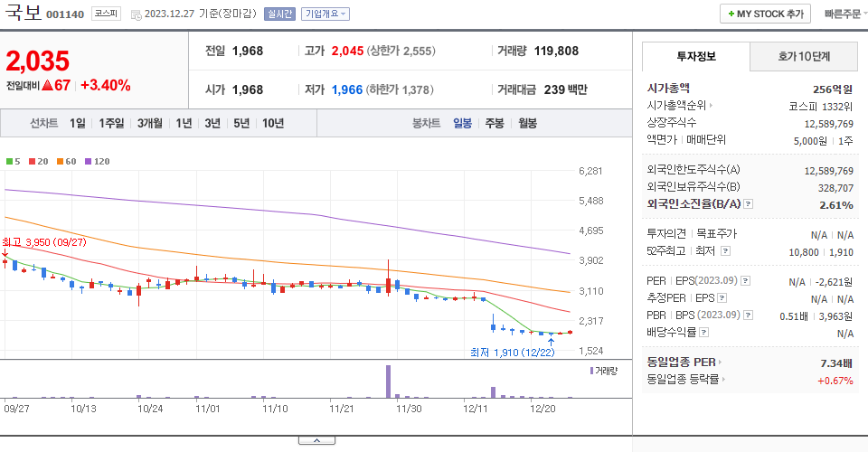Open help icon beside PER EPS(2023.09)
This screenshot has height=452, width=868.
pos(746,281)
